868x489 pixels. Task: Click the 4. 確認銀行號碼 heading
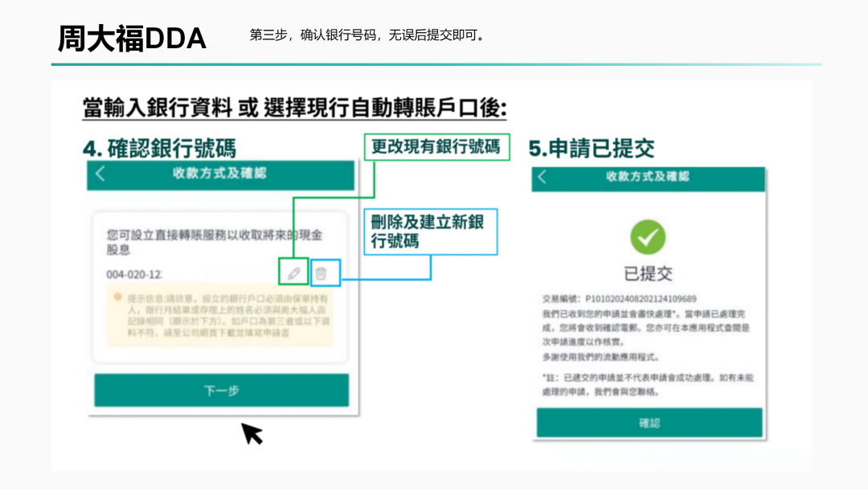coord(159,149)
